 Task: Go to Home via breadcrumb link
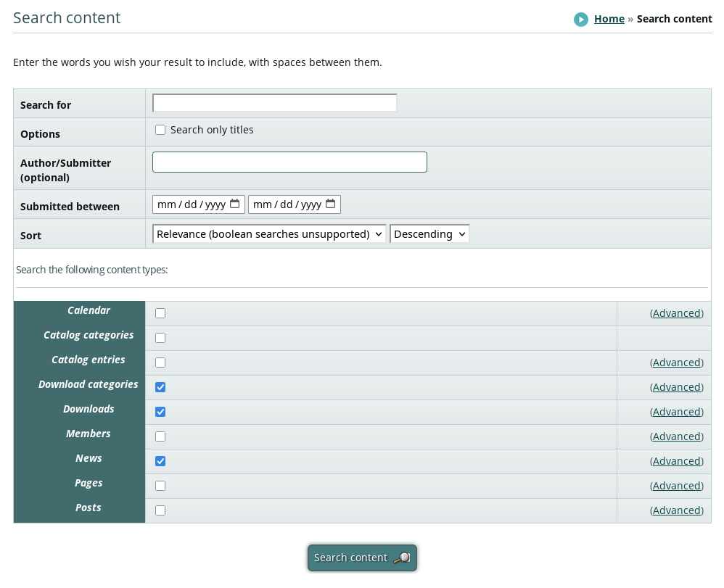point(609,19)
